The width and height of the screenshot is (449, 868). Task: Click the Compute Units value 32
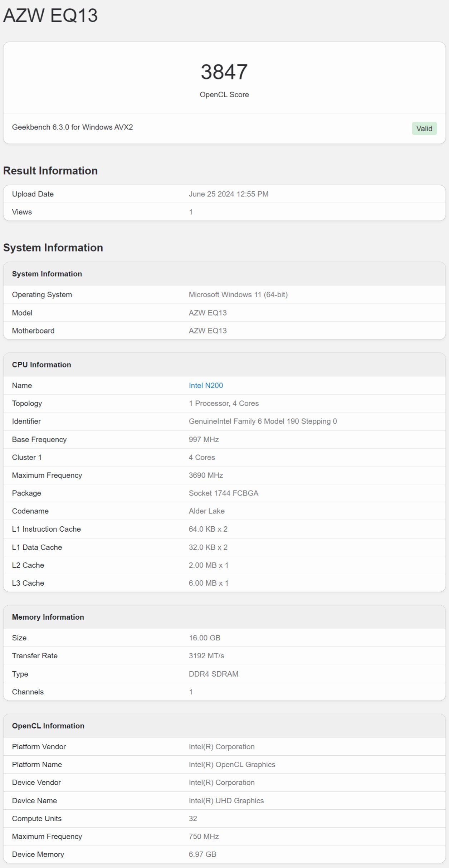[x=193, y=818]
